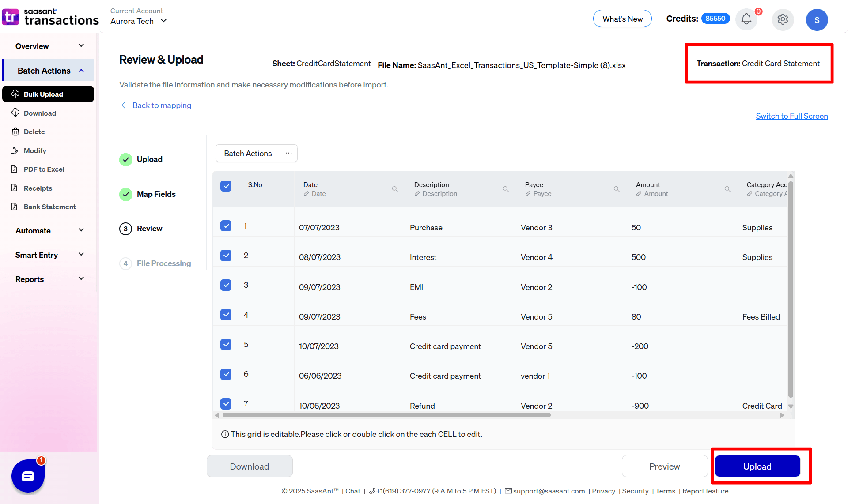Screen dimensions: 848x504
Task: Click the Receipts document icon
Action: [x=15, y=188]
